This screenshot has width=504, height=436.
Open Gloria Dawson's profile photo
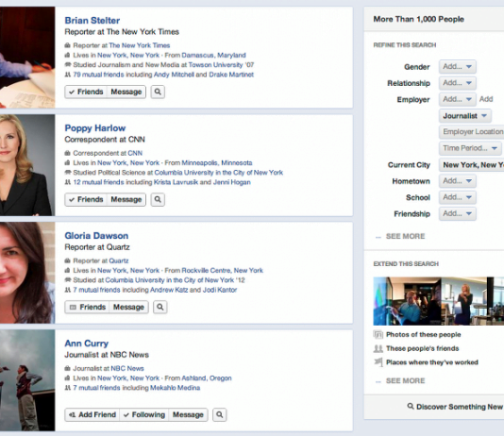[27, 273]
